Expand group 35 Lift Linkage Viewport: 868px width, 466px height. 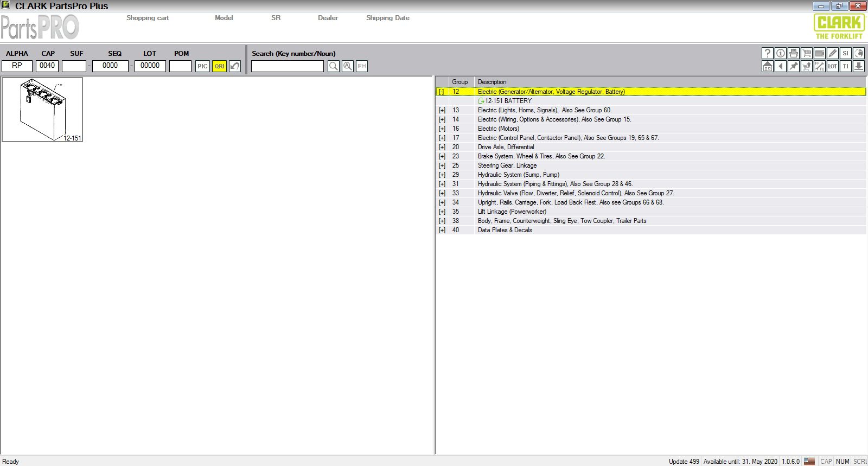pos(442,212)
